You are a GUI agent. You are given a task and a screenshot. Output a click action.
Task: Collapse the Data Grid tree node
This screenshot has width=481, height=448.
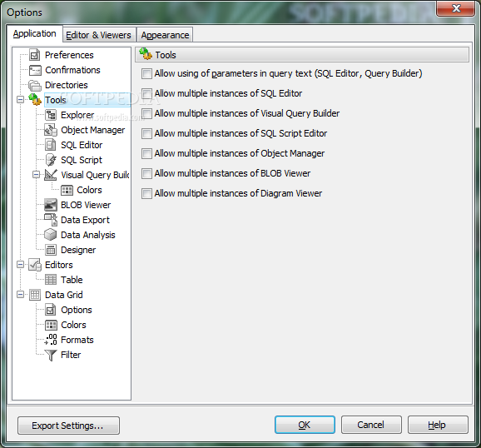[20, 295]
